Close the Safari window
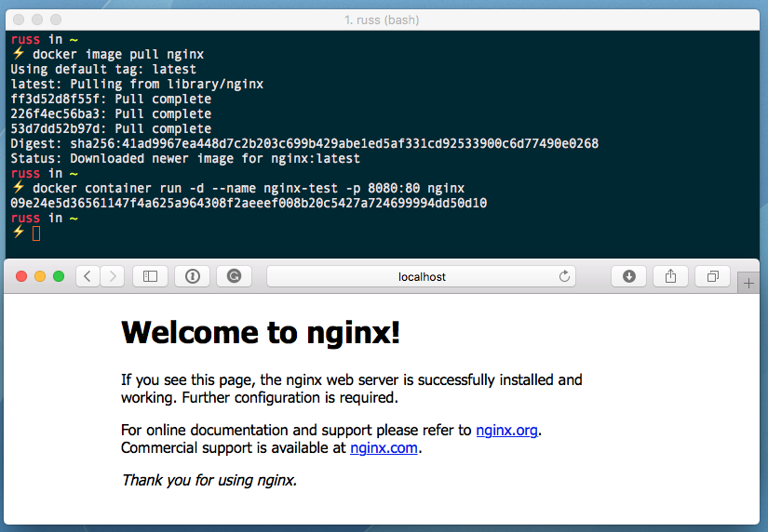 point(21,276)
